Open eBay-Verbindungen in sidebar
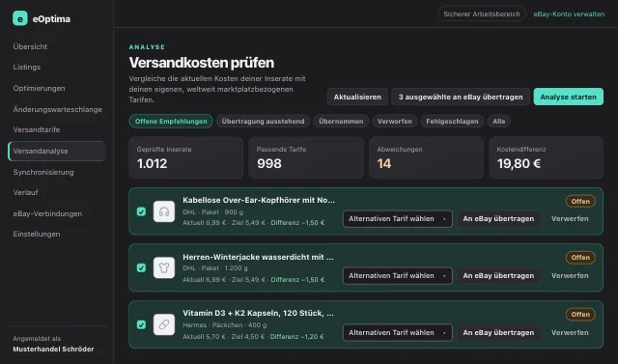The image size is (618, 364). coord(47,214)
